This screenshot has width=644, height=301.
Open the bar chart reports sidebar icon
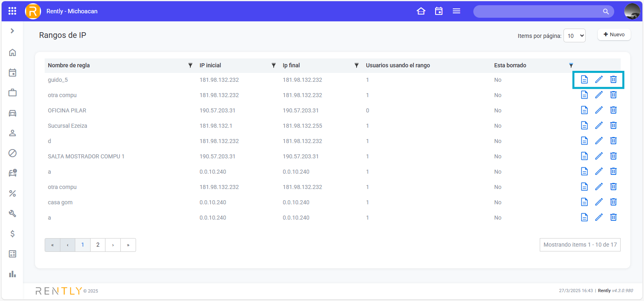12,274
